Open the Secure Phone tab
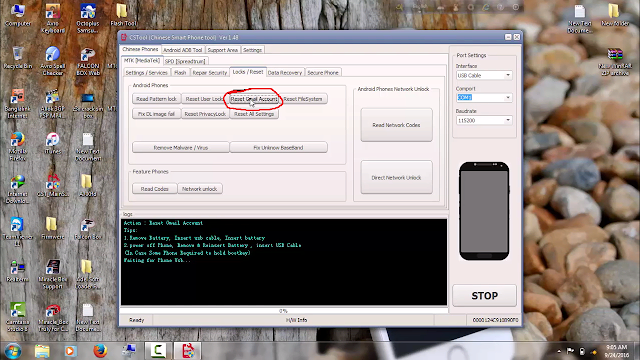 pyautogui.click(x=323, y=73)
